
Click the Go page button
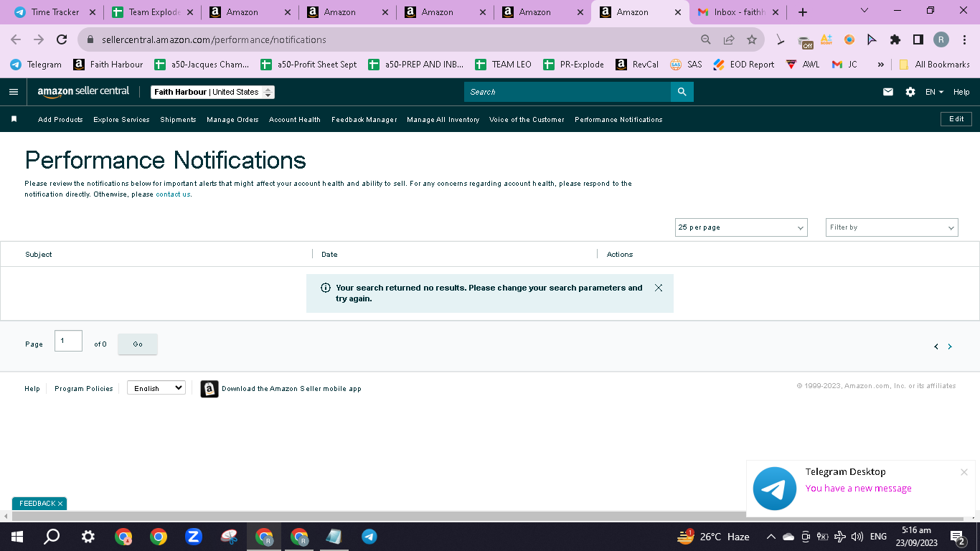pyautogui.click(x=138, y=344)
